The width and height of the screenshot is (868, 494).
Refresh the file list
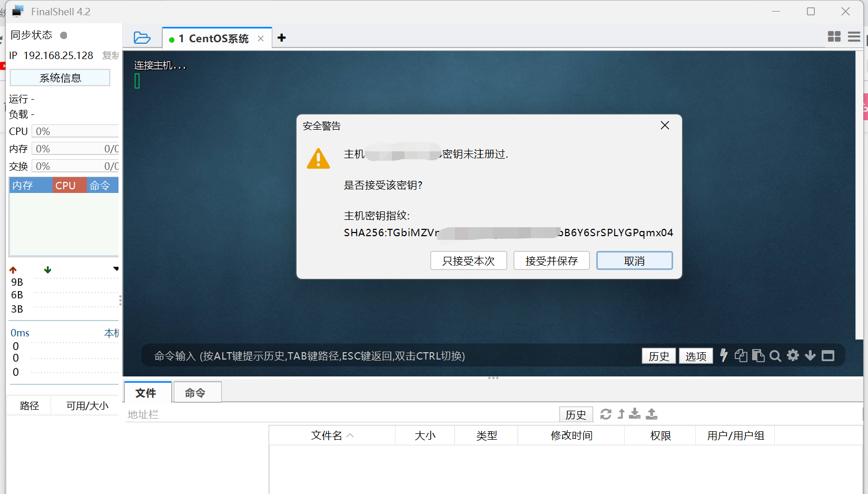(605, 414)
